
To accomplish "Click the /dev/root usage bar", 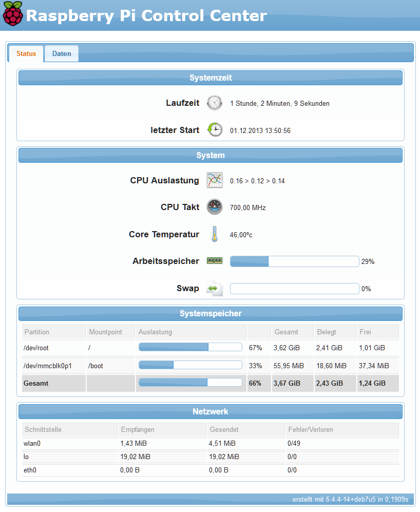I will click(x=190, y=347).
